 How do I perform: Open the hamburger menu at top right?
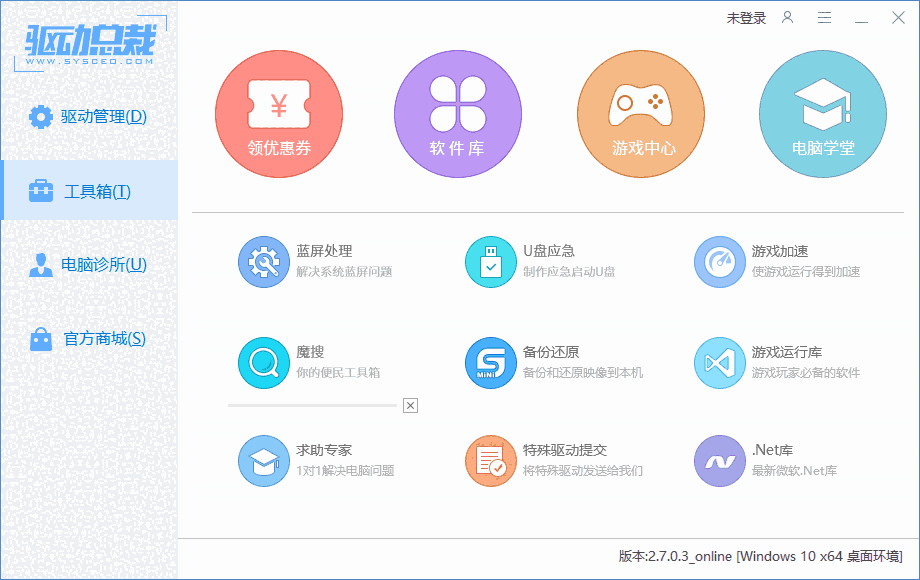825,17
